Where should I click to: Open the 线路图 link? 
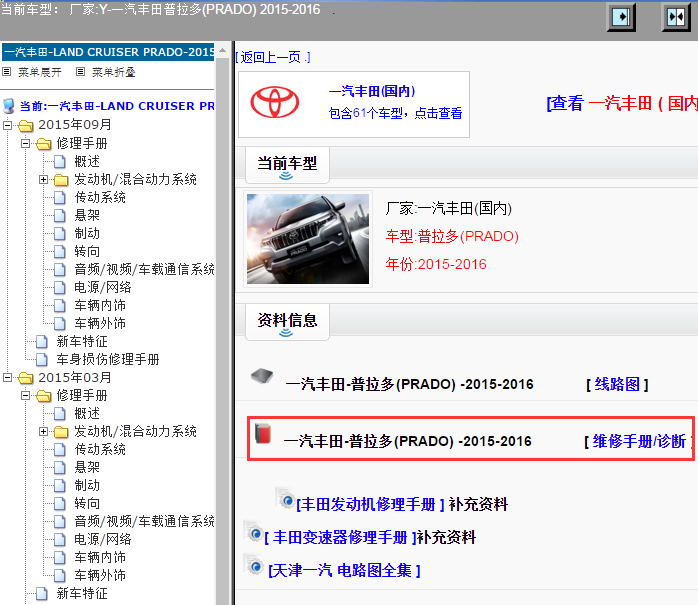point(617,384)
